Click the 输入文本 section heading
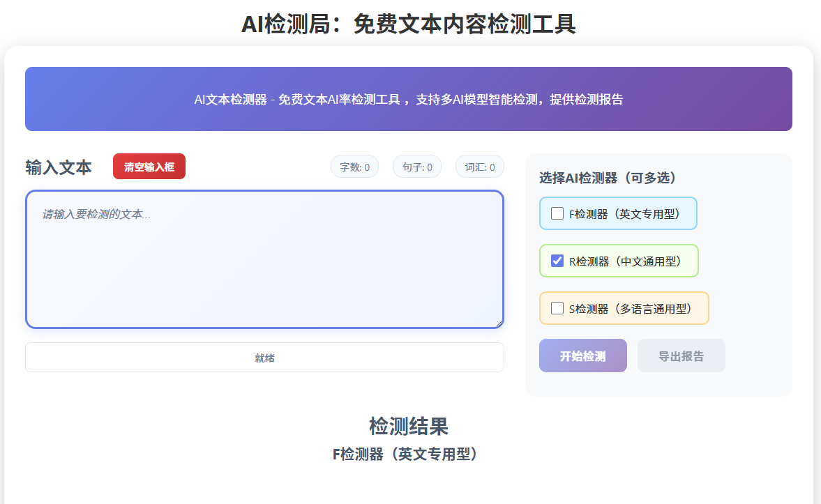 coord(59,167)
